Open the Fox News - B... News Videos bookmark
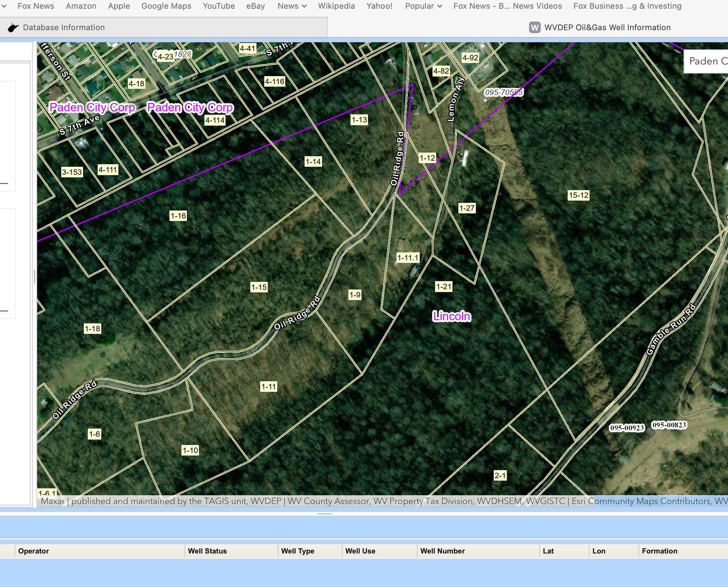 click(508, 6)
